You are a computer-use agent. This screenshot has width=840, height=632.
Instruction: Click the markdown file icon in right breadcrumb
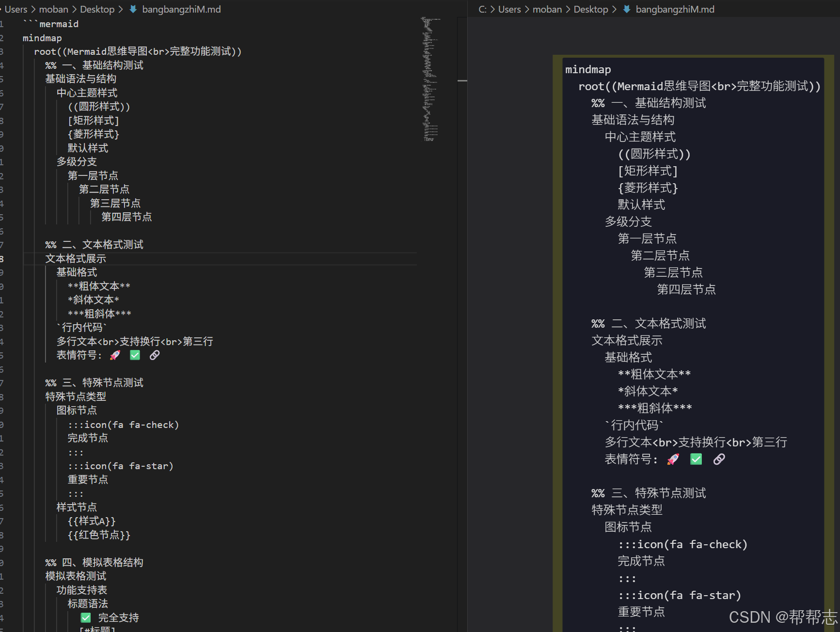[x=627, y=9]
